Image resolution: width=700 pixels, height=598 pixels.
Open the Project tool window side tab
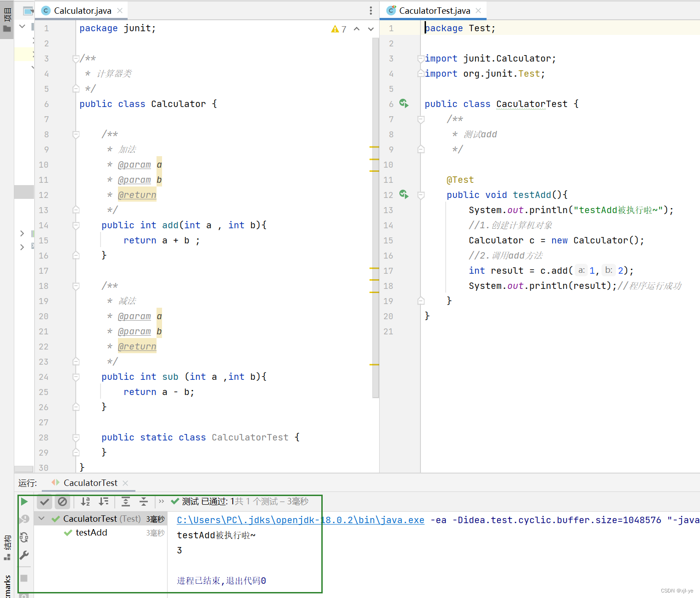pyautogui.click(x=7, y=19)
